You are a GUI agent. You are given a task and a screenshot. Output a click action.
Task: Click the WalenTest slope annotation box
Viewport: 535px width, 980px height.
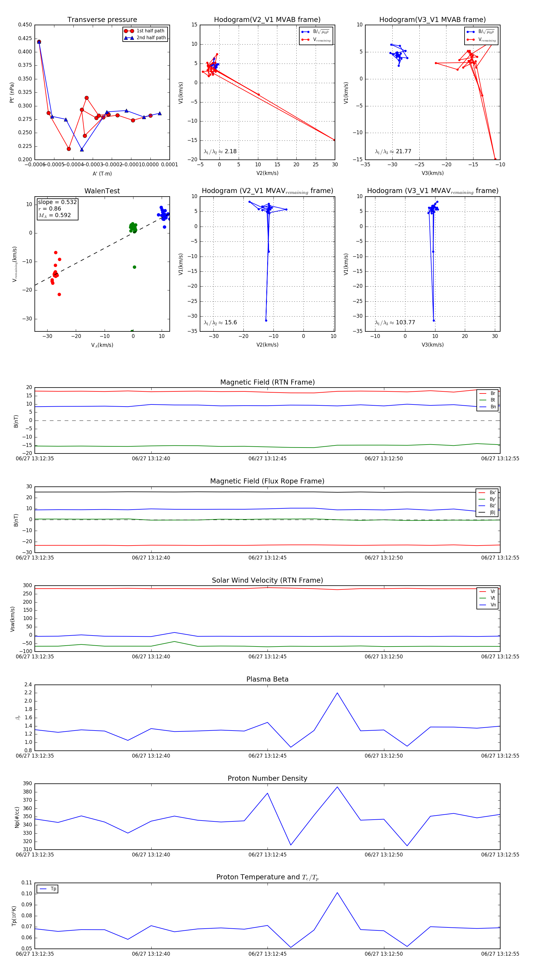57,209
